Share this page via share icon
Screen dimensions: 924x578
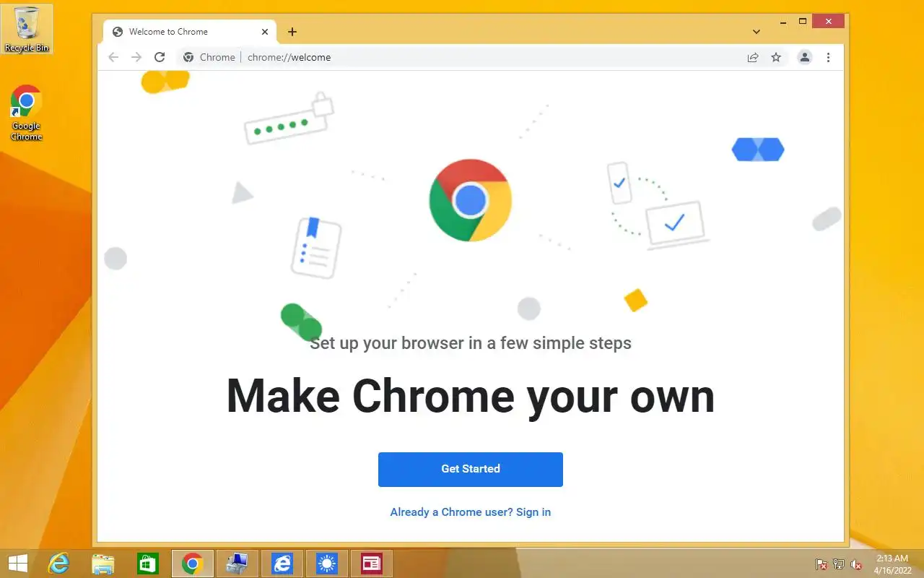[753, 57]
